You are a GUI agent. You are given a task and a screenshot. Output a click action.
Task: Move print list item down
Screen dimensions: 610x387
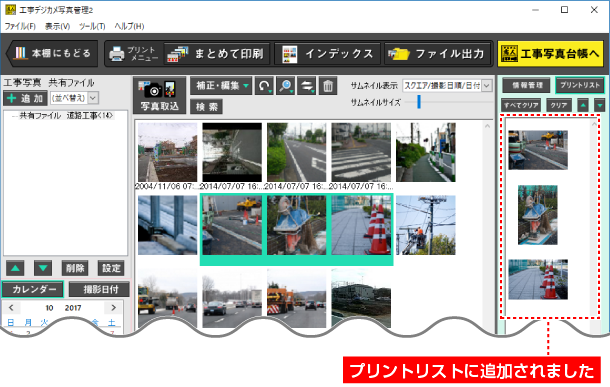point(599,105)
